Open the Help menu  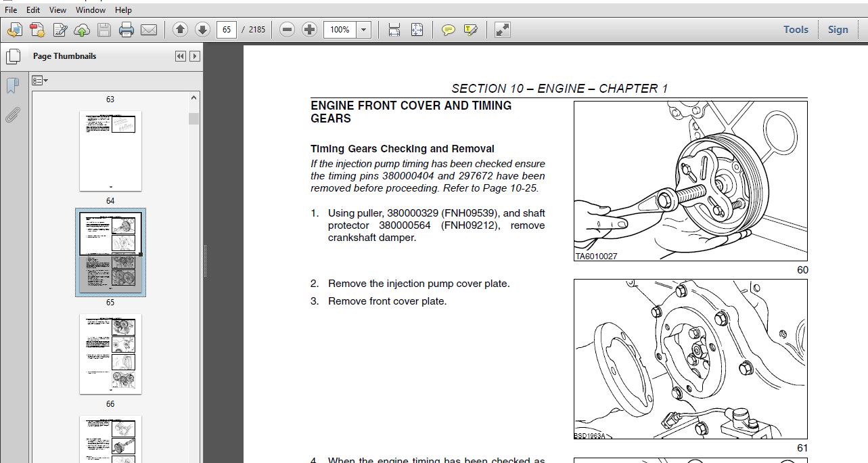(124, 10)
